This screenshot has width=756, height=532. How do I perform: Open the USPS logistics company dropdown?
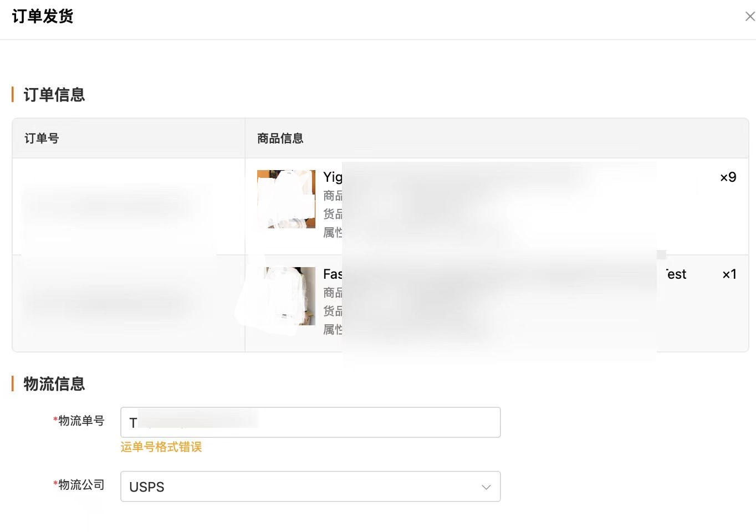[x=310, y=487]
